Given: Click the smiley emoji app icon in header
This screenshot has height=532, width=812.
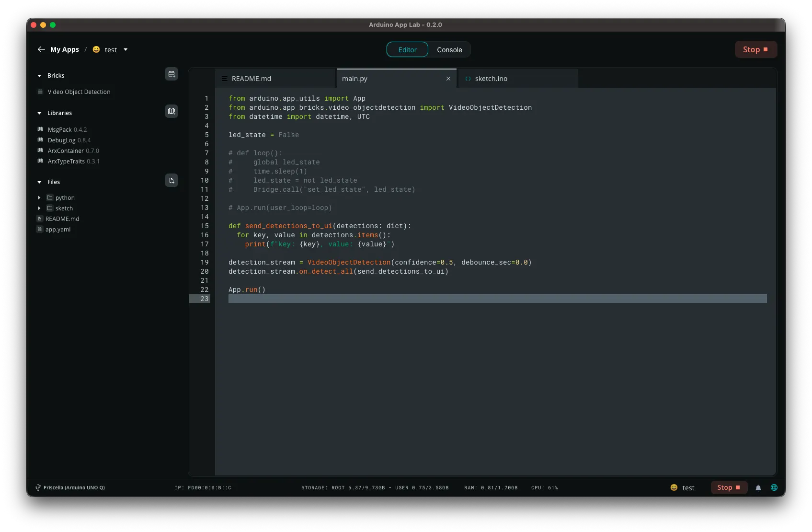Looking at the screenshot, I should [96, 49].
